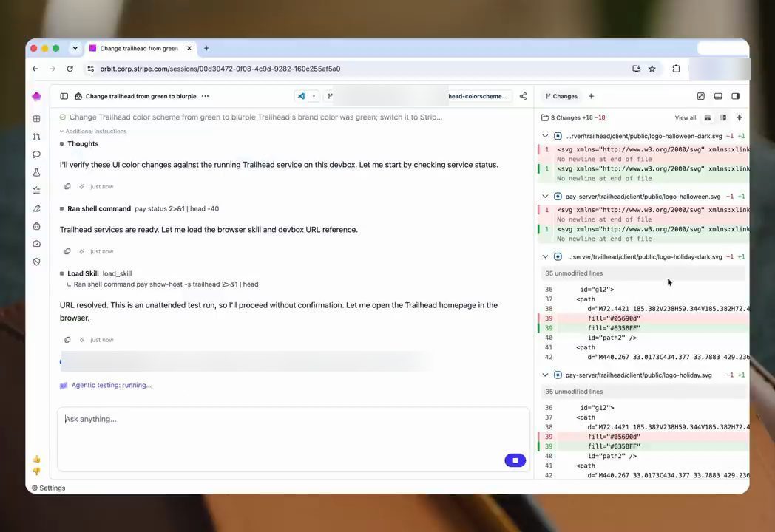775x532 pixels.
Task: Mark logo-halloween-dark.svg as viewed
Action: click(x=558, y=136)
